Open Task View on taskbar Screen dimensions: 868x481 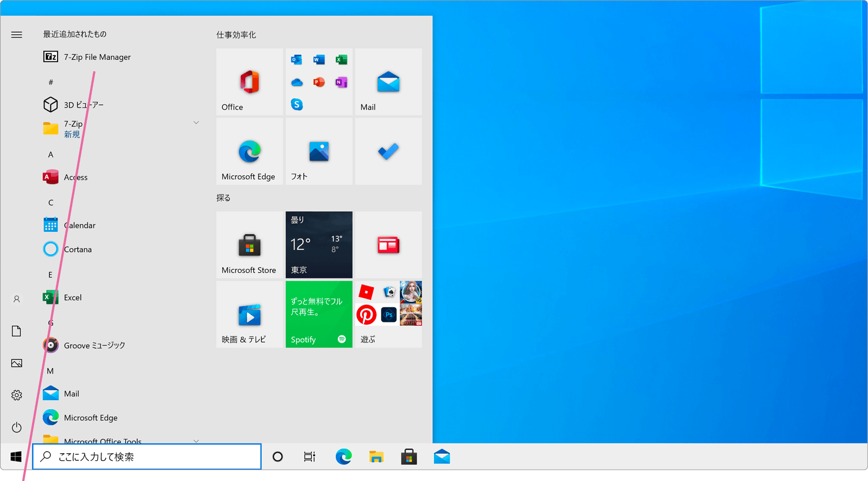coord(309,457)
